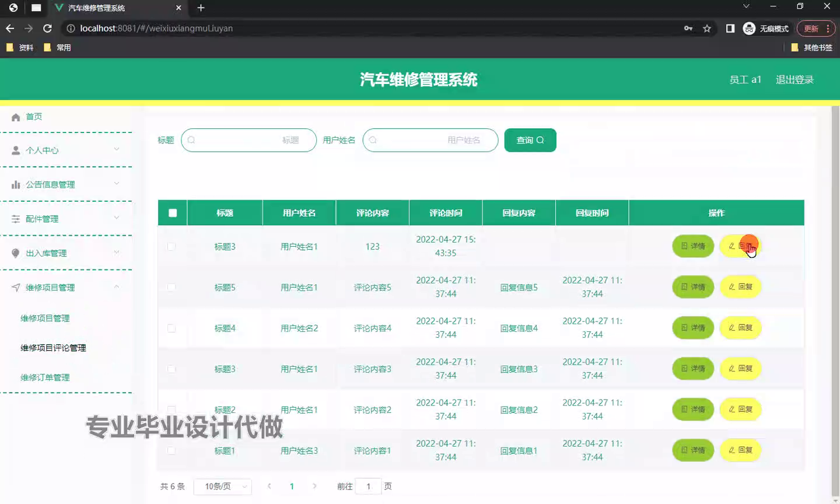This screenshot has height=504, width=840.
Task: Open 详情 for 标题1 row
Action: tap(693, 450)
